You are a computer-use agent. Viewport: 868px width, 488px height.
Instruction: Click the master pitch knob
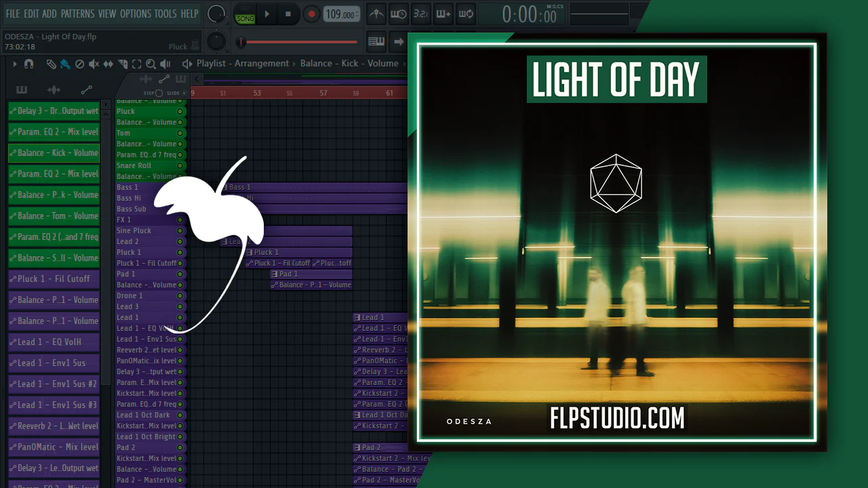tap(216, 41)
